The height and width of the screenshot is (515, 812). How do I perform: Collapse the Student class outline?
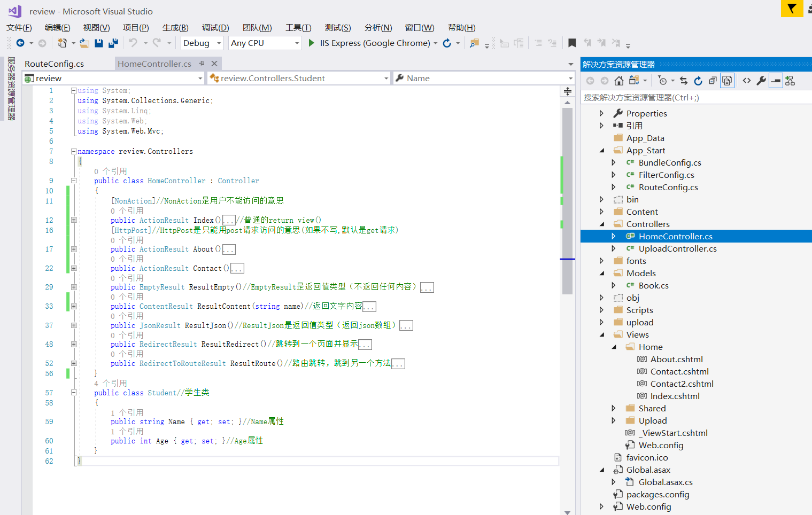coord(74,392)
